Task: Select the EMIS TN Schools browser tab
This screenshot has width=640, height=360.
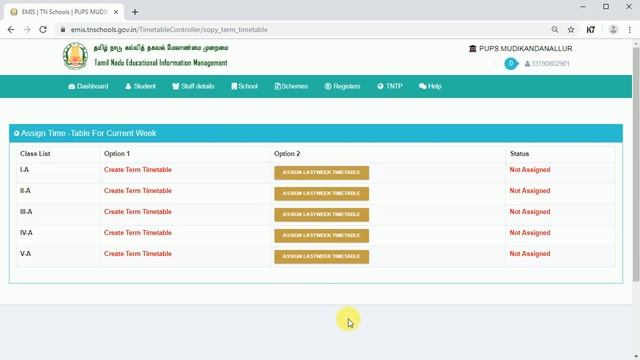Action: [x=64, y=12]
